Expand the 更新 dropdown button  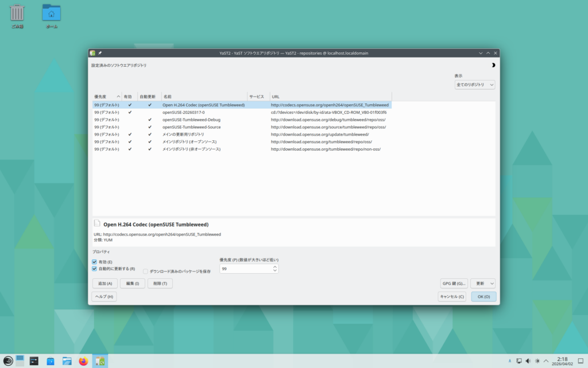coord(482,283)
